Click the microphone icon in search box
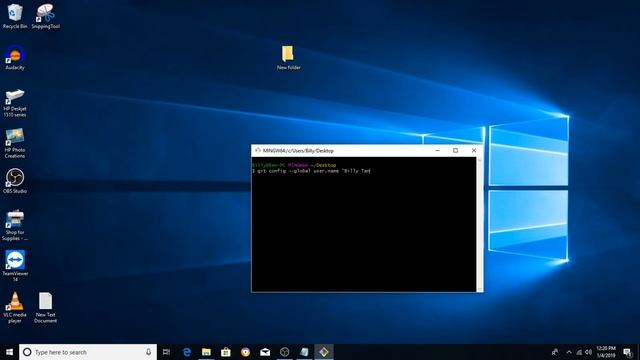Image resolution: width=640 pixels, height=360 pixels. [148, 352]
